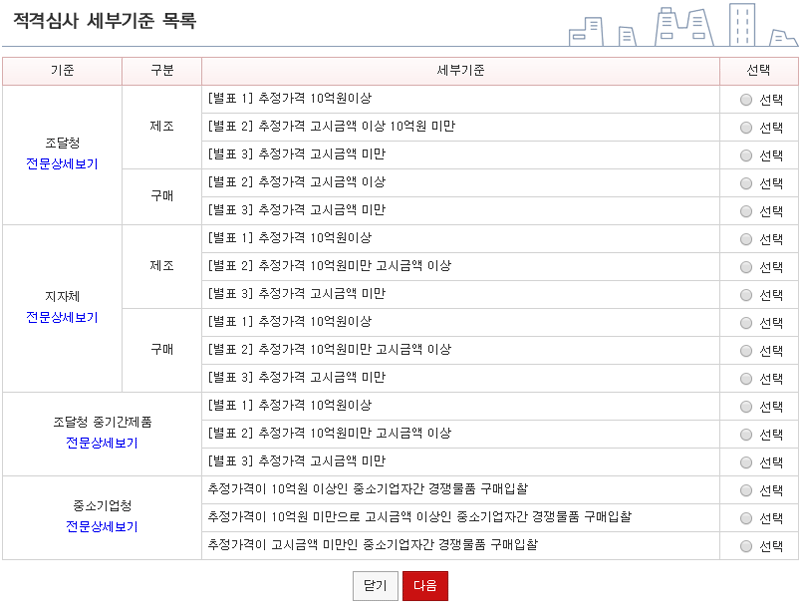
Task: Select 지자체 제조 별표 3 고시금액 미만 radio
Action: [x=746, y=295]
